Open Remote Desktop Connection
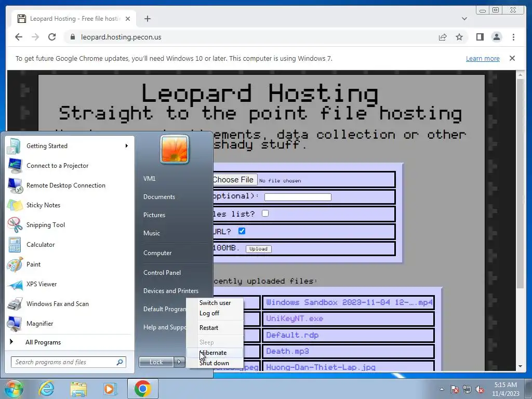The width and height of the screenshot is (532, 399). point(70,185)
